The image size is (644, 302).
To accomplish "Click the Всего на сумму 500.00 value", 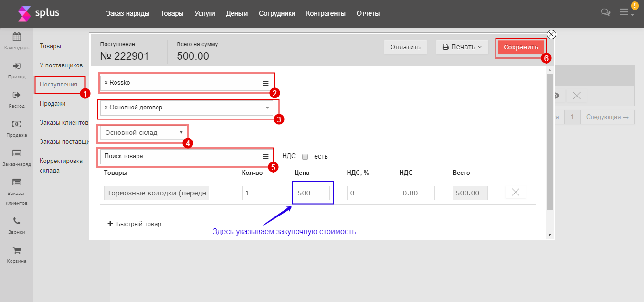I will tap(193, 56).
